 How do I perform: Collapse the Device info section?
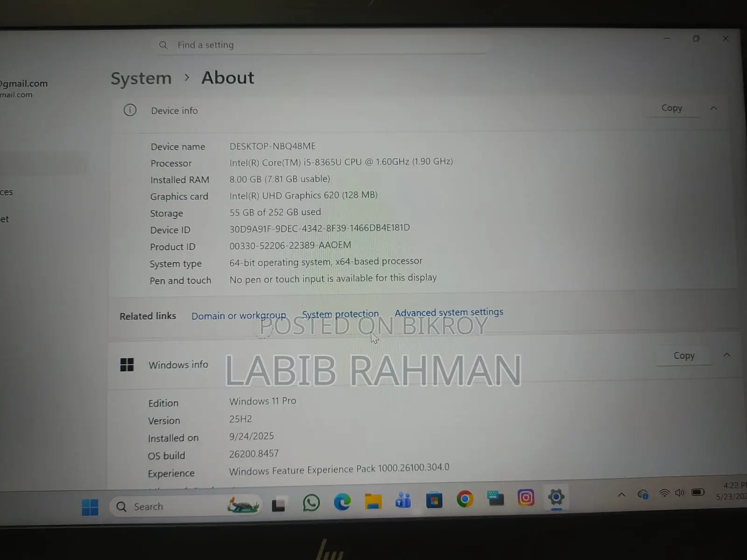coord(713,108)
